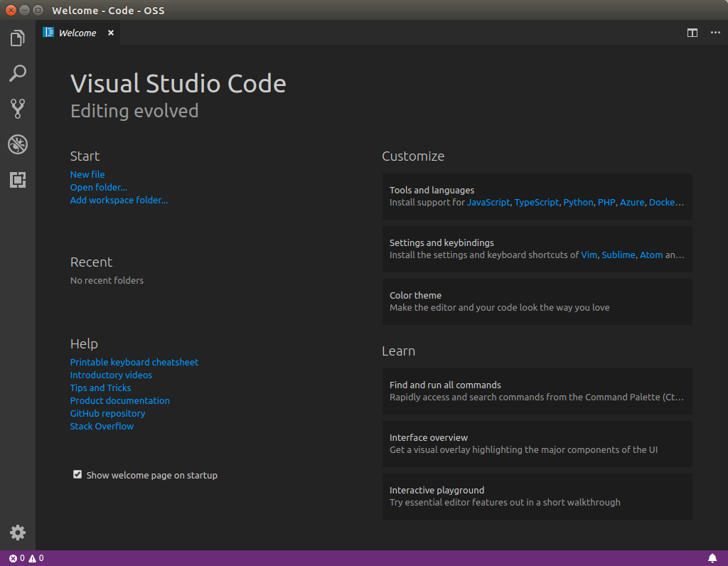728x566 pixels.
Task: Open the Interface overview card
Action: tap(537, 444)
